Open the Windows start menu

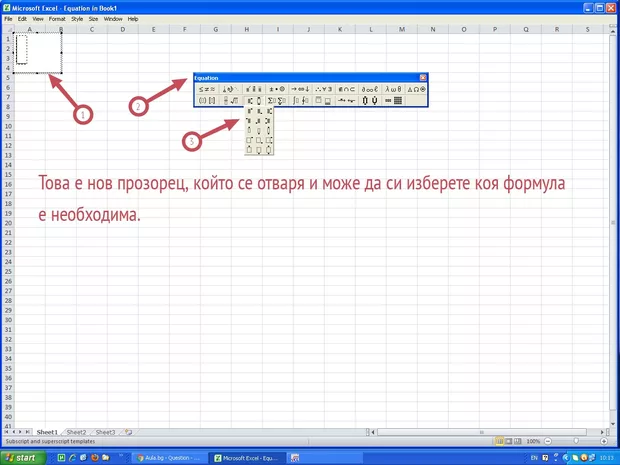(x=23, y=457)
